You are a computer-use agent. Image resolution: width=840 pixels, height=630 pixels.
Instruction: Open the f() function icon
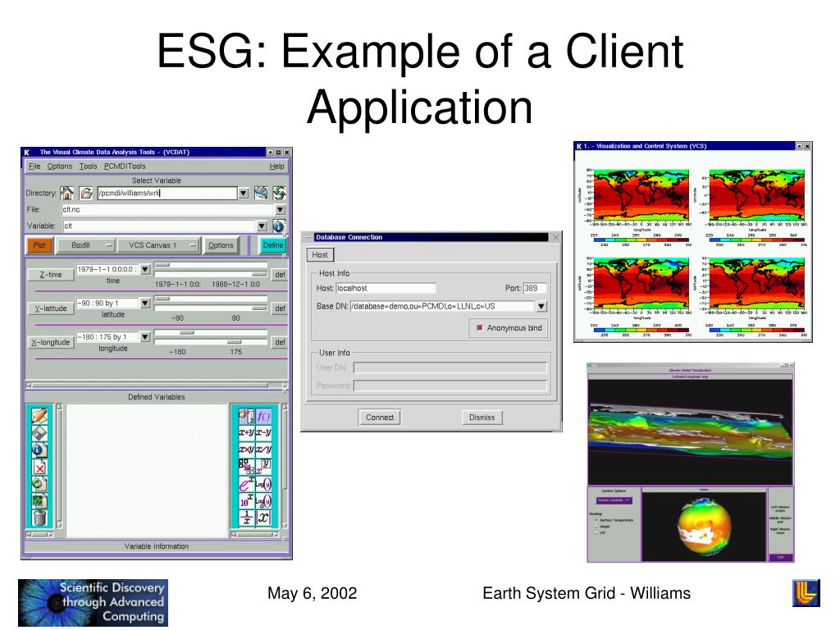(263, 415)
